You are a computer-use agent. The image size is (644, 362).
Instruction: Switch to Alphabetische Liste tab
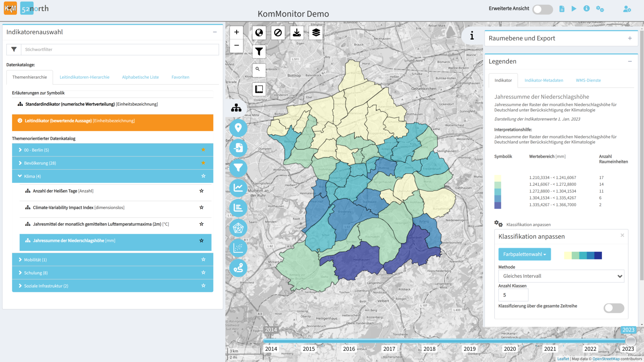140,77
